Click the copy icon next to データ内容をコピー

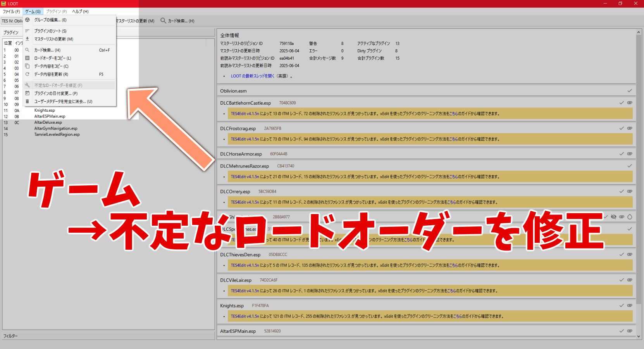point(28,66)
